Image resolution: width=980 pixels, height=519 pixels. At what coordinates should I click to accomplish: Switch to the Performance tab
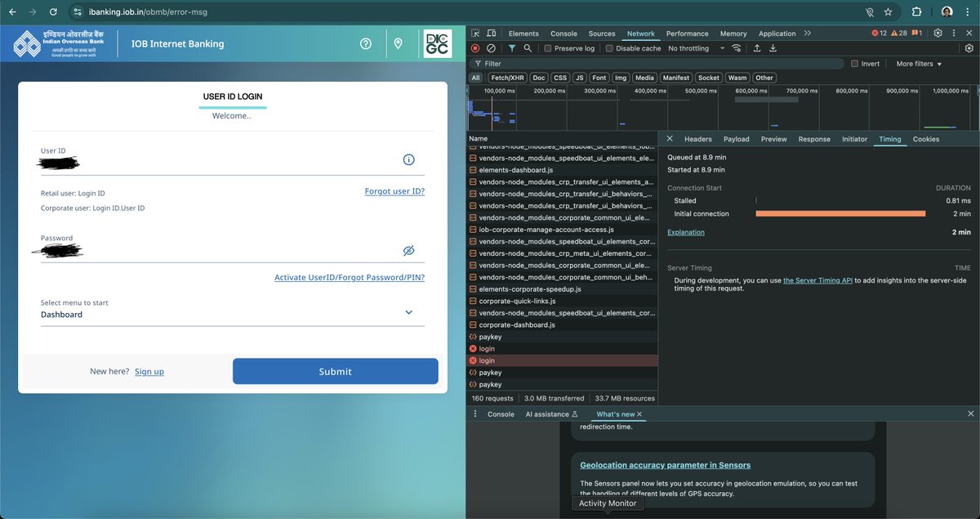coord(688,34)
